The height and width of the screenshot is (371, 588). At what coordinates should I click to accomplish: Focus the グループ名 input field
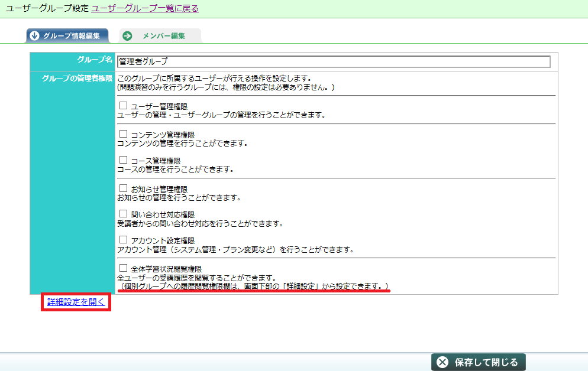(x=334, y=61)
